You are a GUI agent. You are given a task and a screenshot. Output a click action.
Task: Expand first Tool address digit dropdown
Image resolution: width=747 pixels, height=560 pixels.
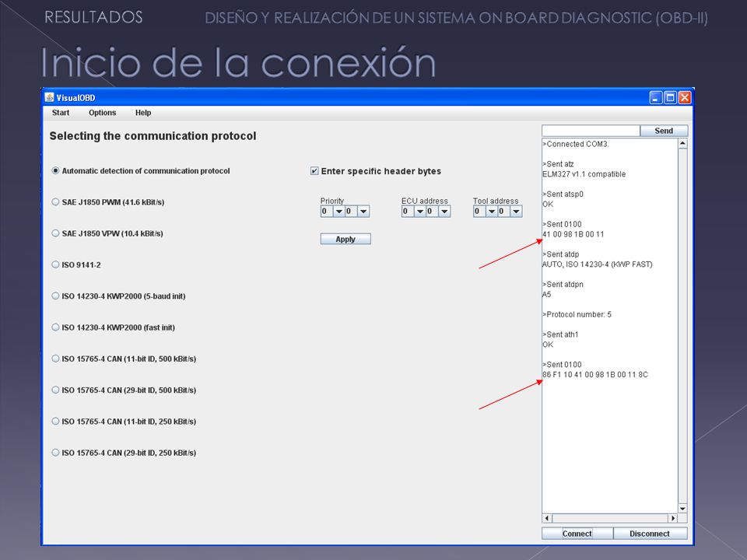(x=492, y=212)
